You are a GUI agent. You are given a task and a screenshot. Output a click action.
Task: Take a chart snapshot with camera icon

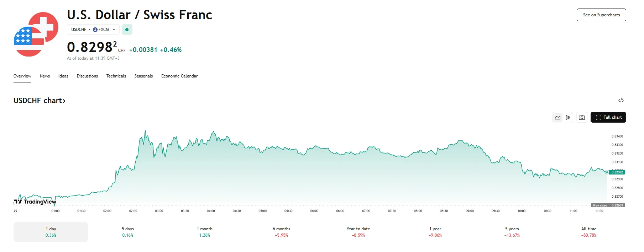tap(582, 118)
